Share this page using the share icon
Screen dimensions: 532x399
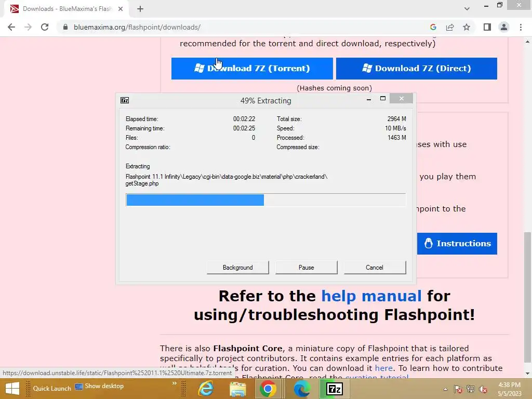point(450,27)
